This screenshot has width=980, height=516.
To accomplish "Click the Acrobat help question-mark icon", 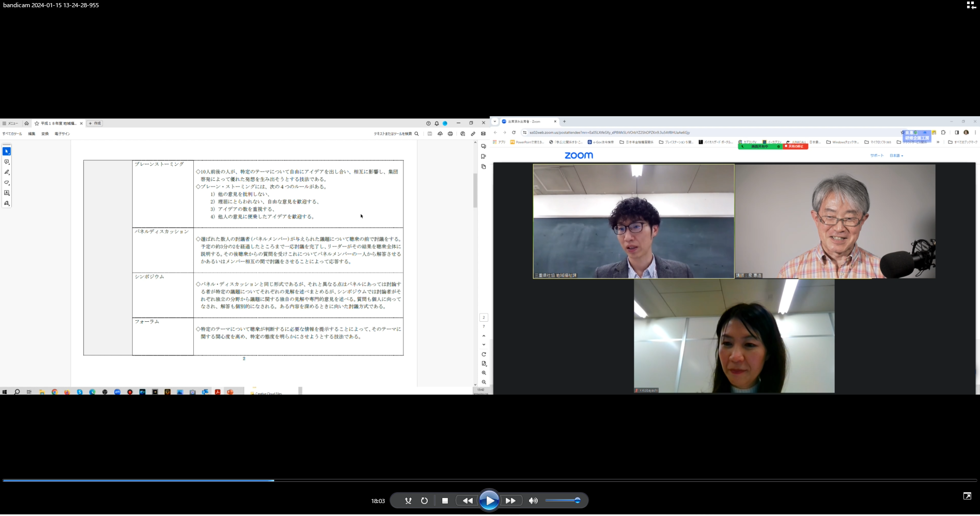I will (x=428, y=123).
